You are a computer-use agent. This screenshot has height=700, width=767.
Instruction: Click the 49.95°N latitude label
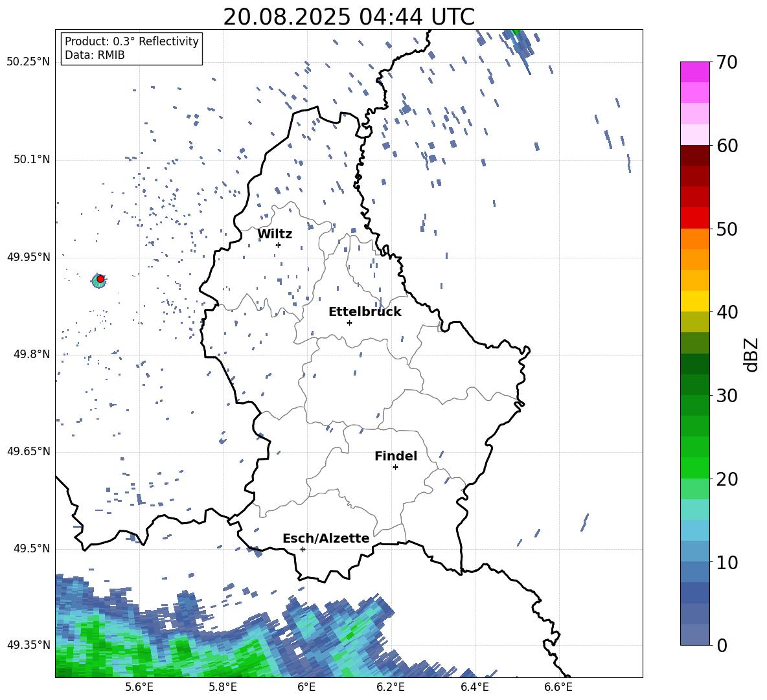(x=29, y=257)
